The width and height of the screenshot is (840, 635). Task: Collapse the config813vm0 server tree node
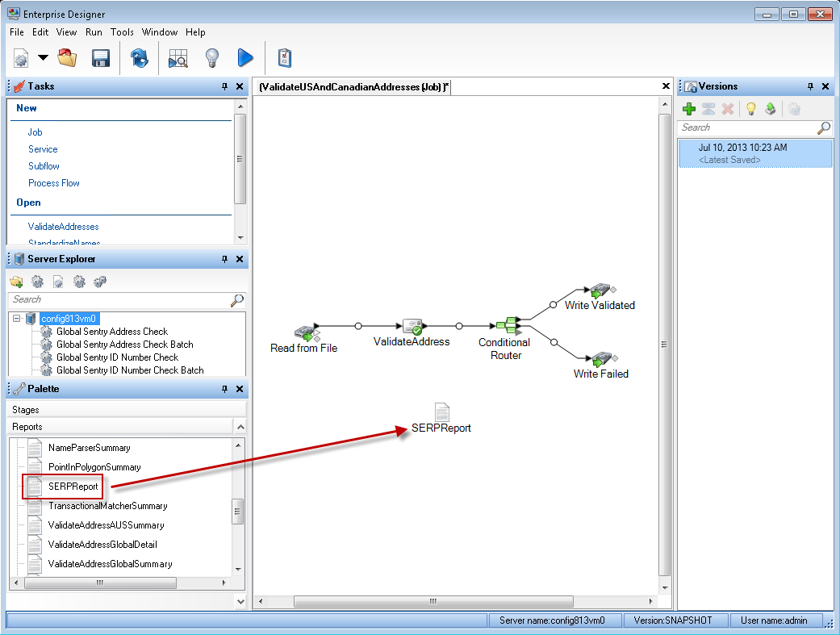tap(17, 319)
